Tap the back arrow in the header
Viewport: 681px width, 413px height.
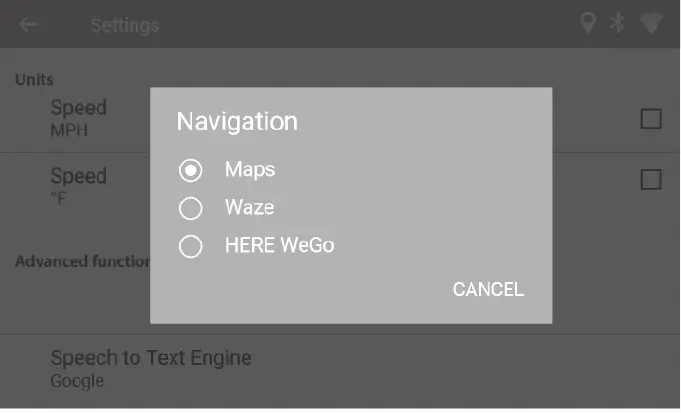(x=29, y=25)
